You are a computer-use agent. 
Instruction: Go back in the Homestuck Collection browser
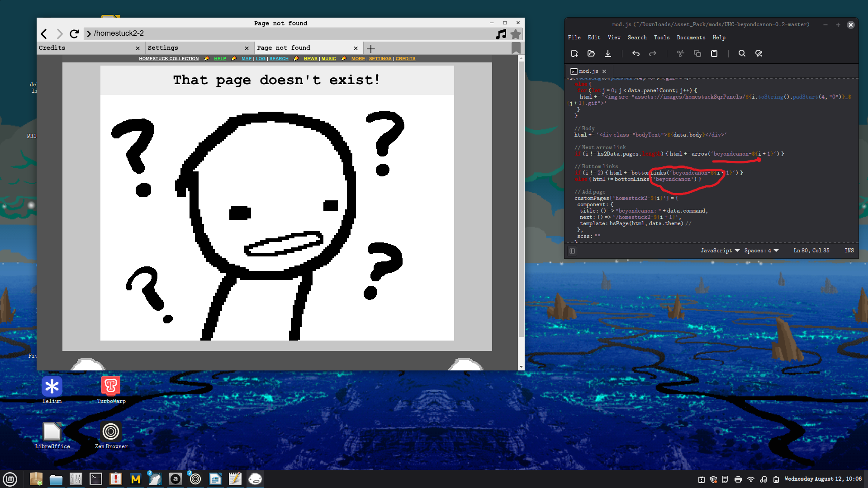pos(44,33)
